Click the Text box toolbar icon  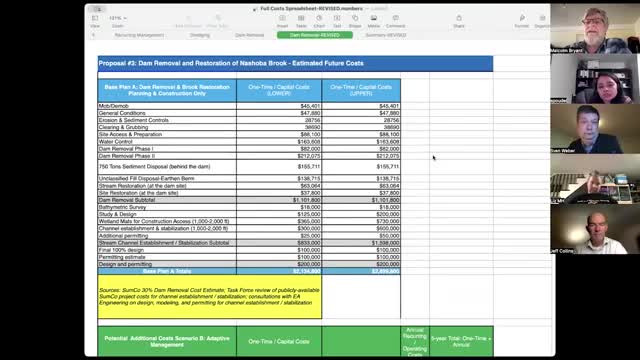(337, 18)
